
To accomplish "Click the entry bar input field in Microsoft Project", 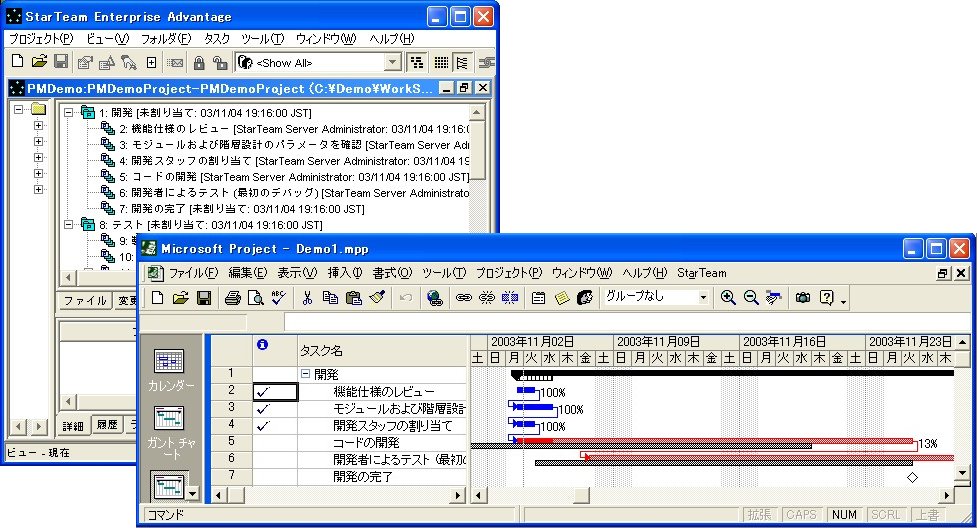I will 626,322.
